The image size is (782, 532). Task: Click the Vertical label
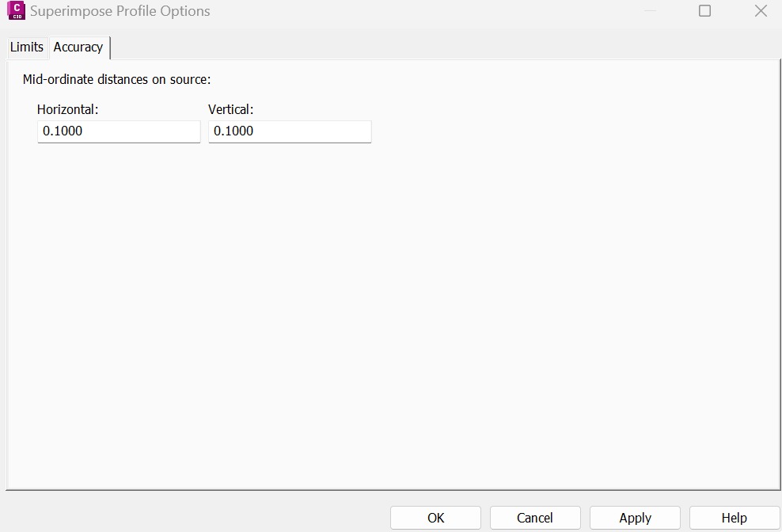point(231,109)
